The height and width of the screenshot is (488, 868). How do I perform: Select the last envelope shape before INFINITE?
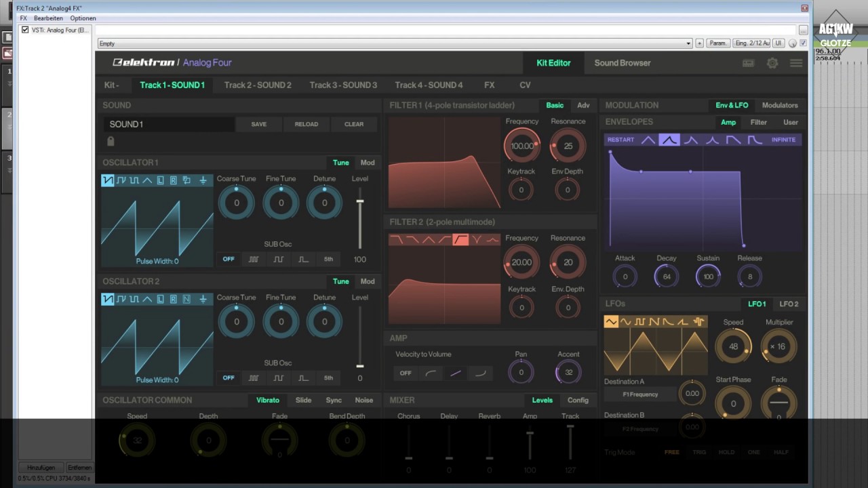coord(755,140)
